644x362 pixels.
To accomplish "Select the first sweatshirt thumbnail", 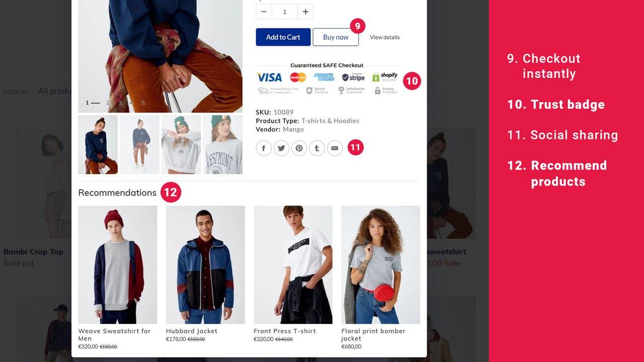I will [x=98, y=145].
